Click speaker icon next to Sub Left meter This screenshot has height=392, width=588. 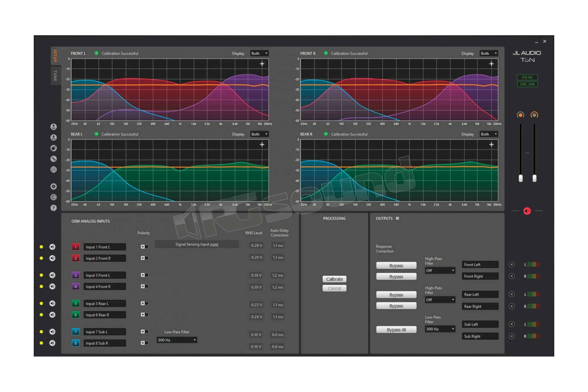(512, 324)
